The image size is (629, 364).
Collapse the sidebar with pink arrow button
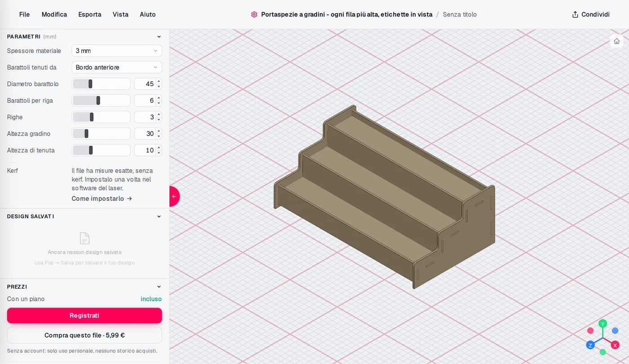[x=174, y=196]
